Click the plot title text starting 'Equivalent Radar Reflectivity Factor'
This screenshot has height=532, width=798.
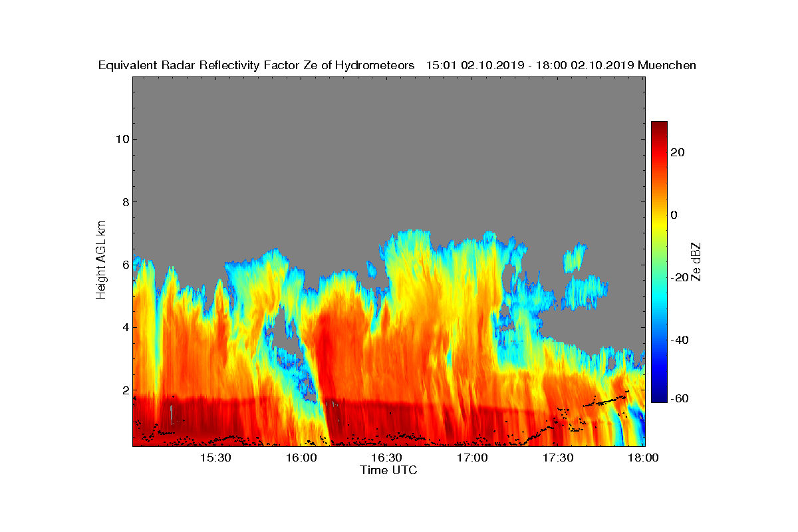pos(397,65)
